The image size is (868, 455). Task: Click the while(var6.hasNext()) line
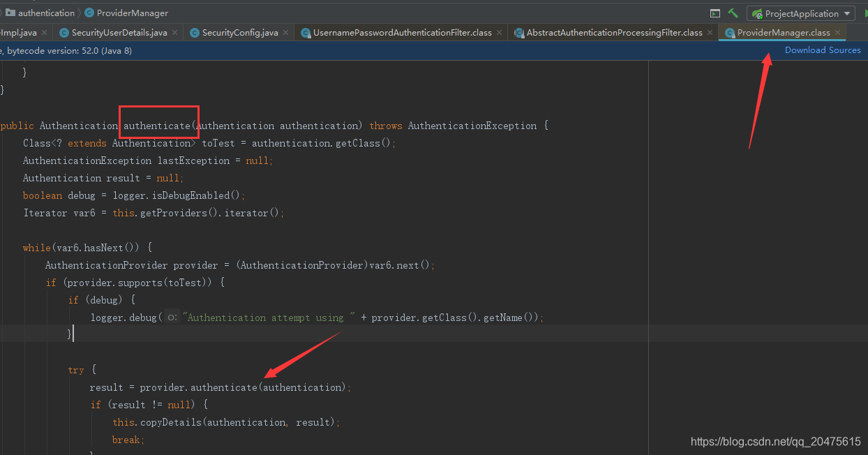(87, 248)
